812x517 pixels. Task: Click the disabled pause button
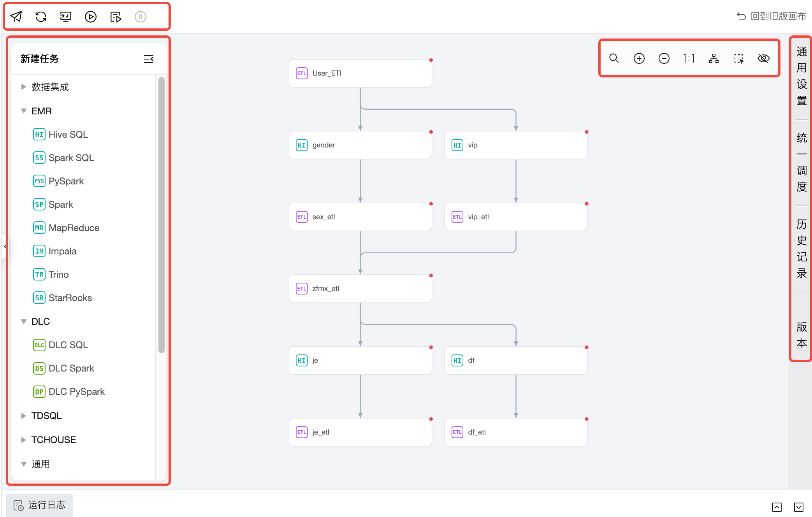141,17
